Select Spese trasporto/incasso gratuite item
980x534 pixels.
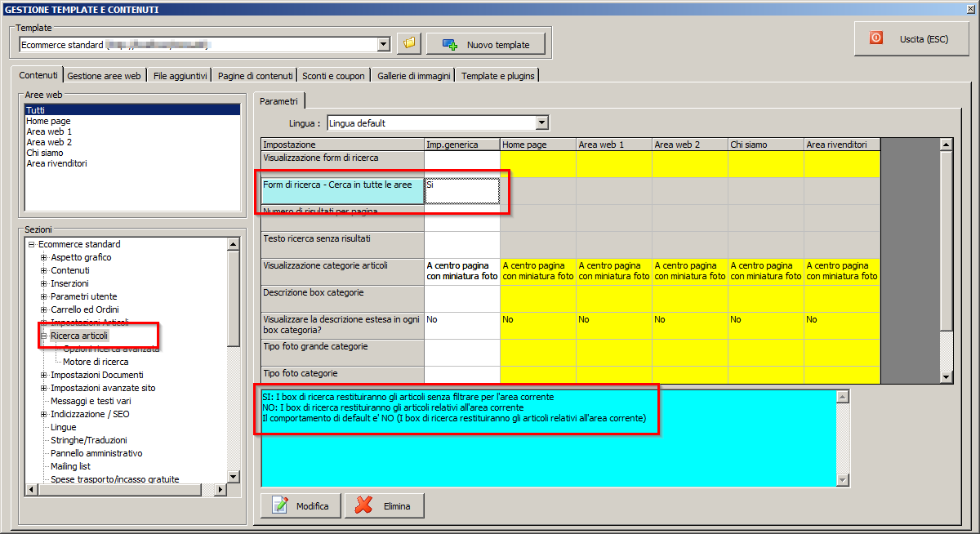(114, 479)
